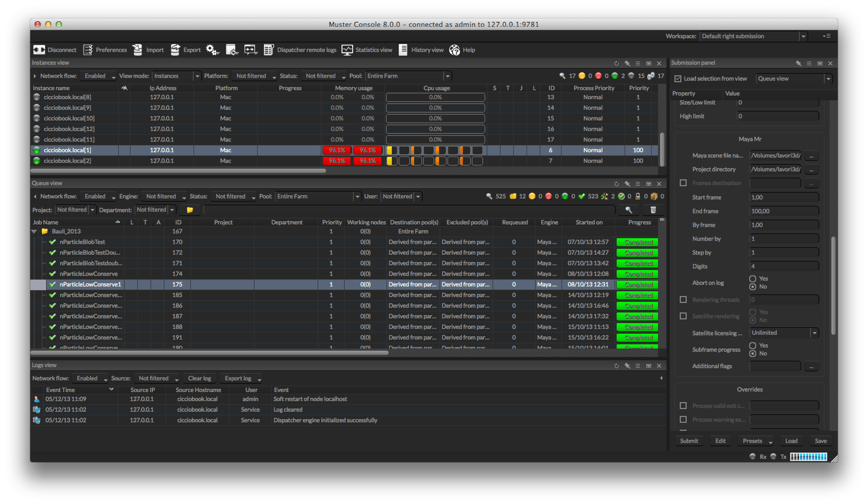Click the double-gears toolbar icon
The height and width of the screenshot is (504, 868).
213,50
